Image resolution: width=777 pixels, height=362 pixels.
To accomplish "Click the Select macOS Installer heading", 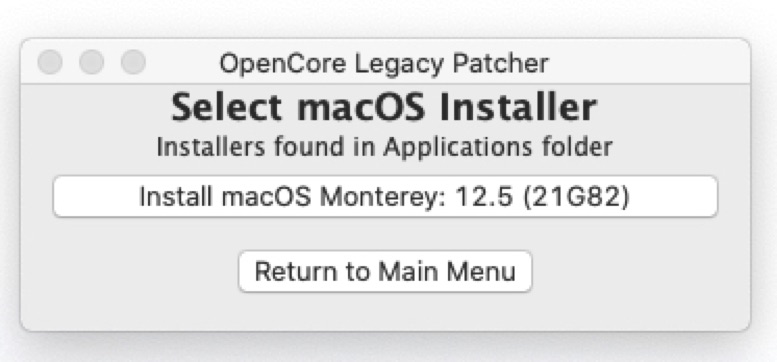I will (x=384, y=107).
